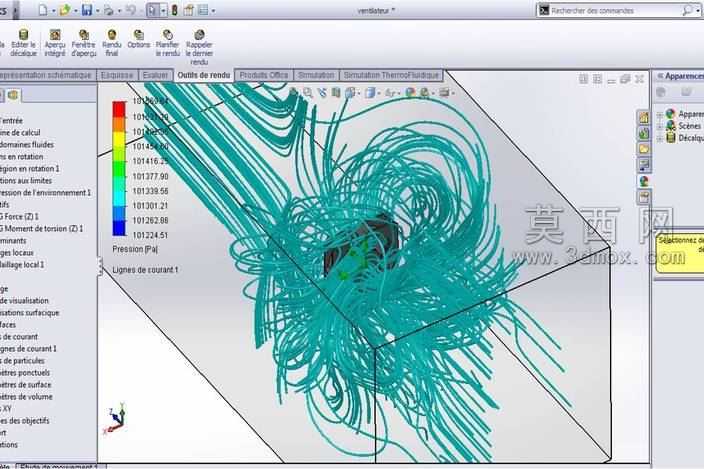
Task: Switch to the Produits Office tab
Action: click(264, 75)
